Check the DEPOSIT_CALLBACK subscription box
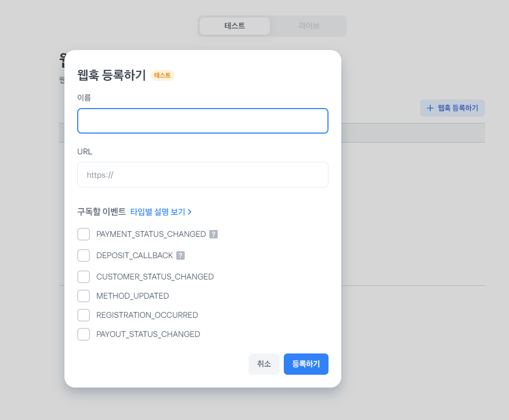509x420 pixels. click(x=84, y=256)
